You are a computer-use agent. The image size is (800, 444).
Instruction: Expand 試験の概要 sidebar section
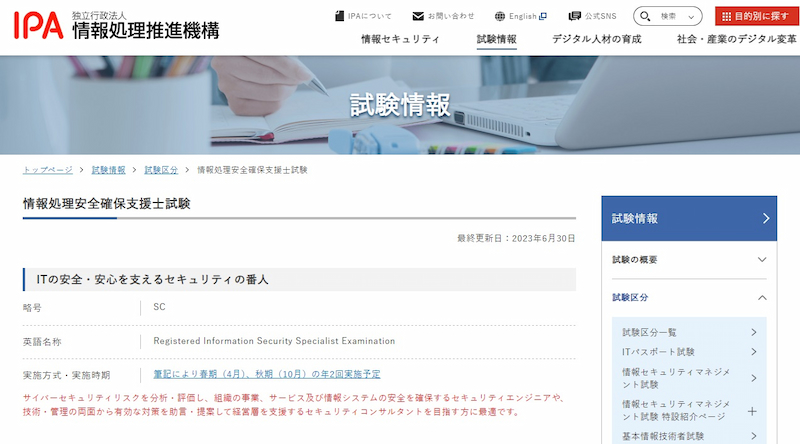pos(689,260)
